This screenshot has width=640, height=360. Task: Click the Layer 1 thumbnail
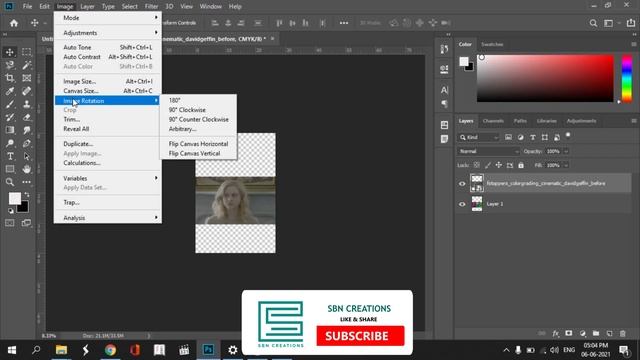pyautogui.click(x=476, y=204)
